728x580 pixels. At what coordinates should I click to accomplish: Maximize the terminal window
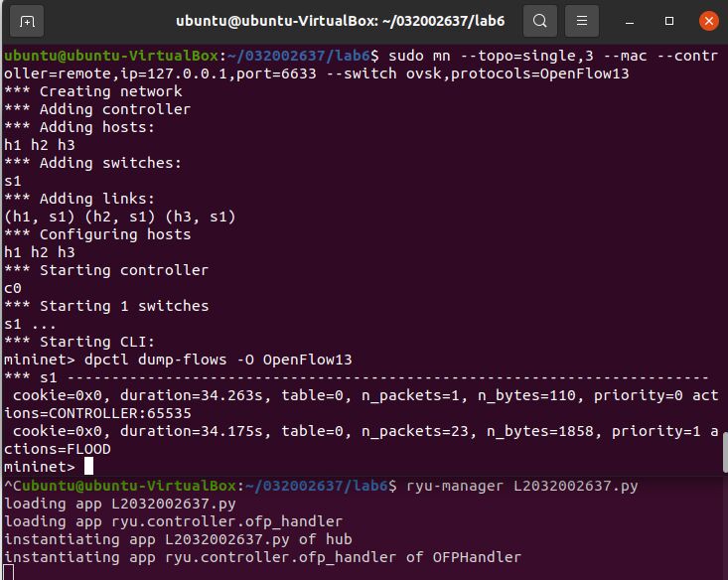click(669, 21)
